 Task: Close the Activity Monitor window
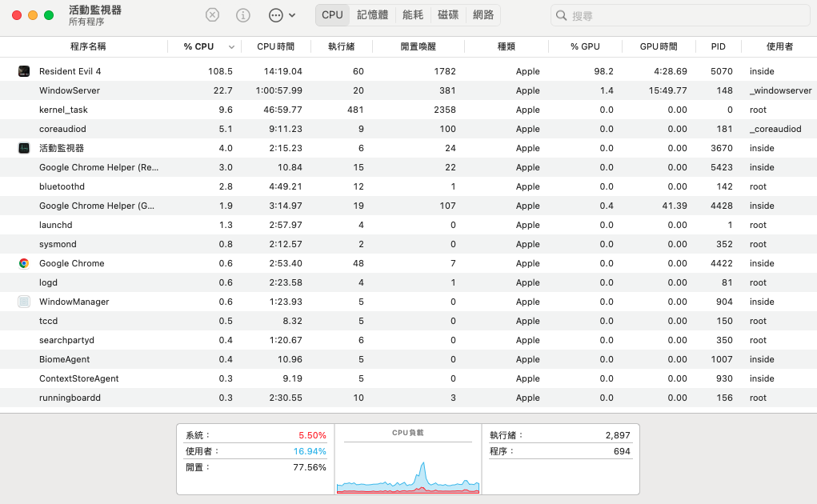[x=17, y=15]
